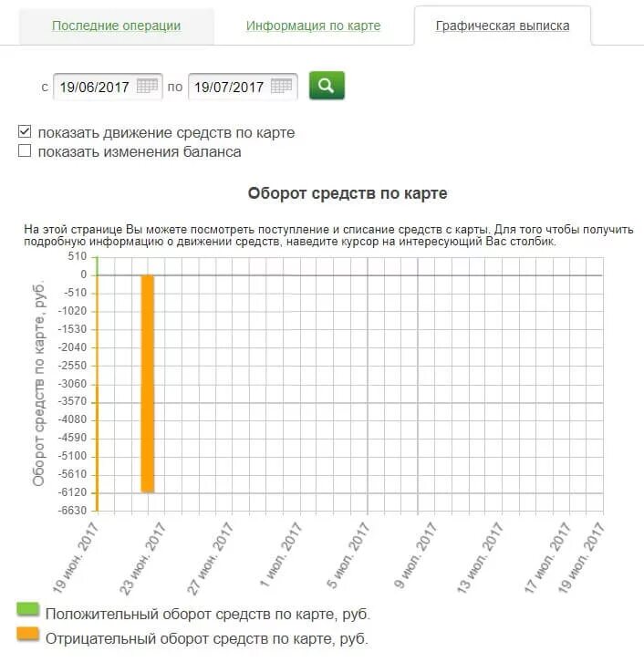Viewport: 644px width, 662px height.
Task: Click the green magnifier search button
Action: point(327,86)
